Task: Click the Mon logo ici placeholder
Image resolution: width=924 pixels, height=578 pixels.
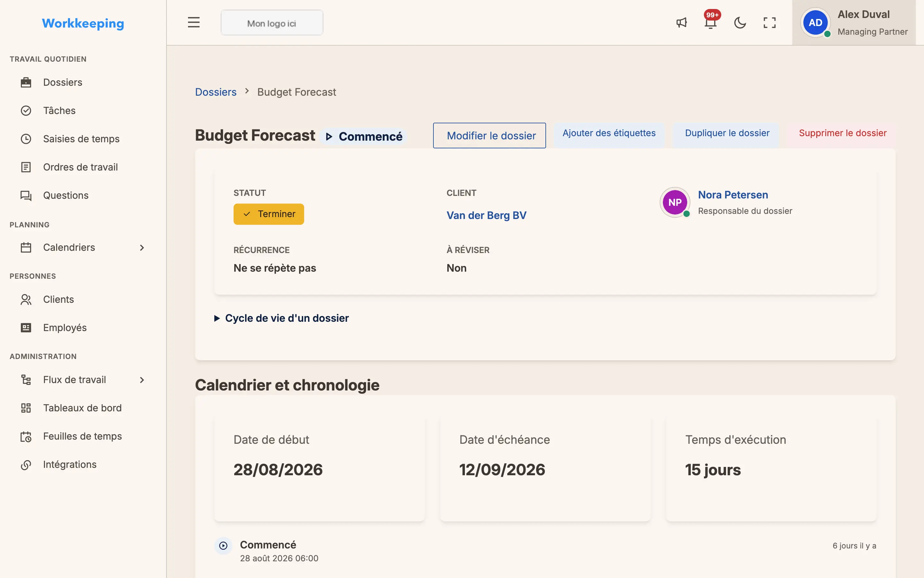Action: pyautogui.click(x=272, y=23)
